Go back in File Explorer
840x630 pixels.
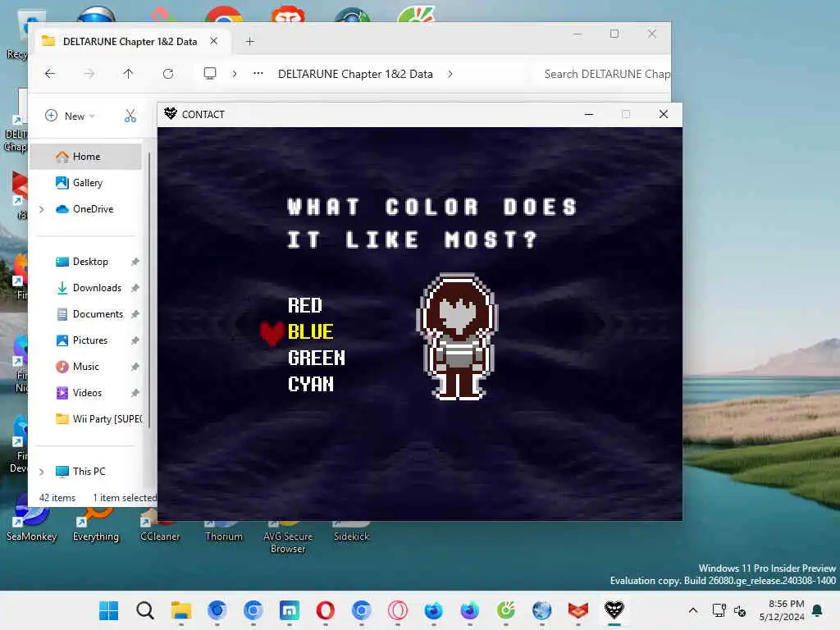(x=50, y=74)
